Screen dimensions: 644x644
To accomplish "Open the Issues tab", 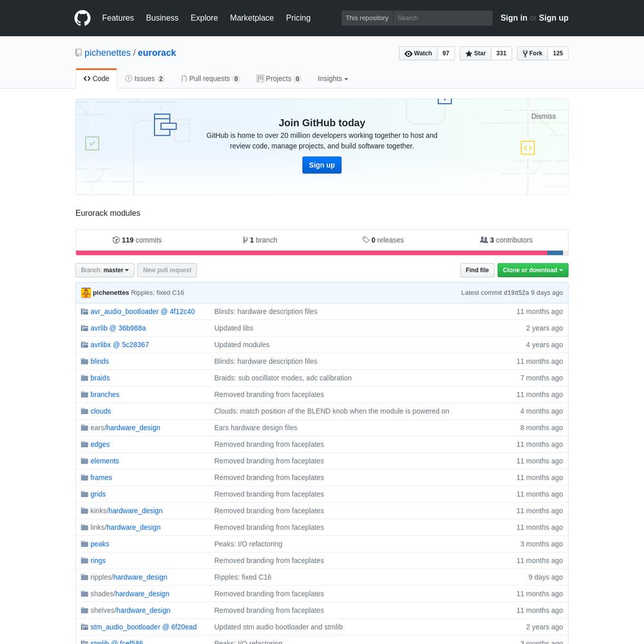I will click(144, 79).
